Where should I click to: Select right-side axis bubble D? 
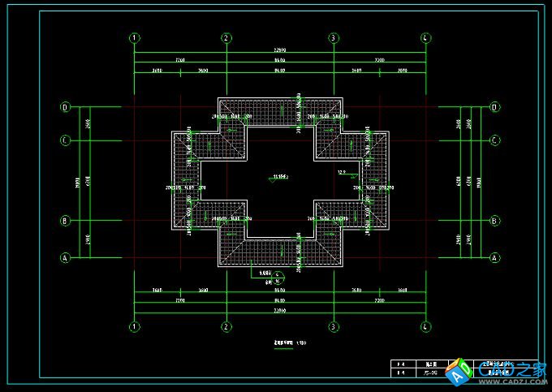point(494,106)
